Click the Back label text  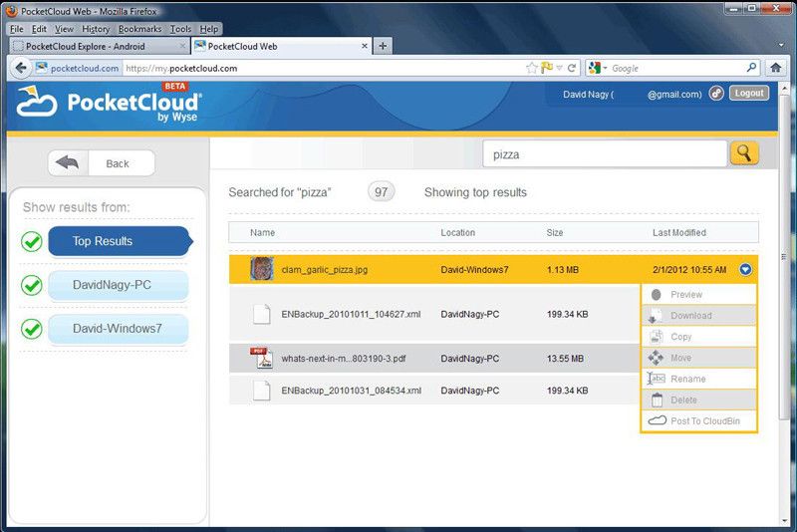(118, 163)
